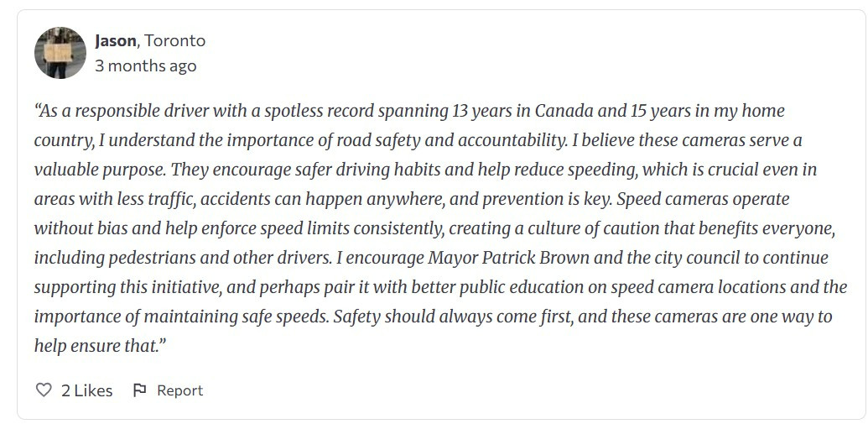868x424 pixels.
Task: Click "15 years in my home" text
Action: point(683,111)
